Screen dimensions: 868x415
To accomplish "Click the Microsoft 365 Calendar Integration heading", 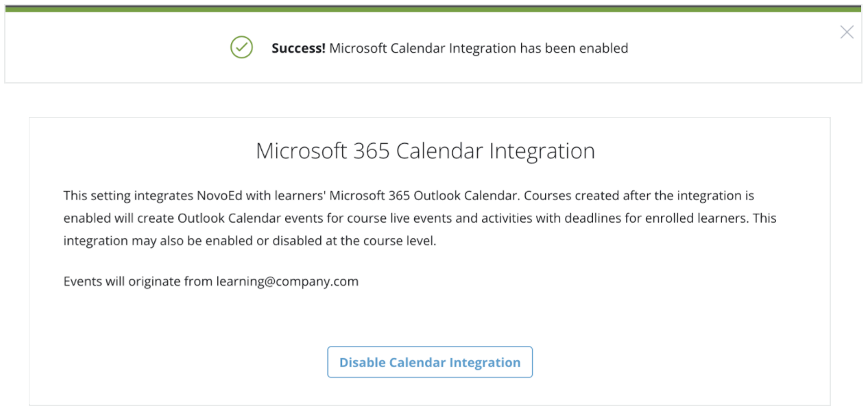I will point(425,151).
